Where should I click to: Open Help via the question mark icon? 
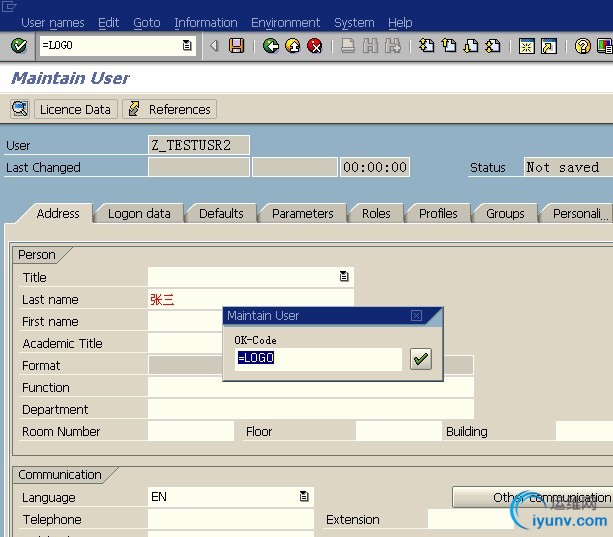pyautogui.click(x=583, y=46)
